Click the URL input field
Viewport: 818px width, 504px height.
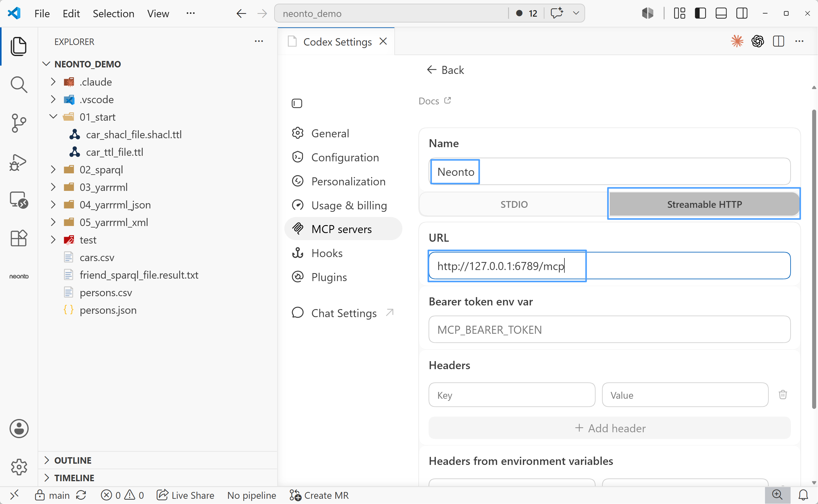coord(610,266)
